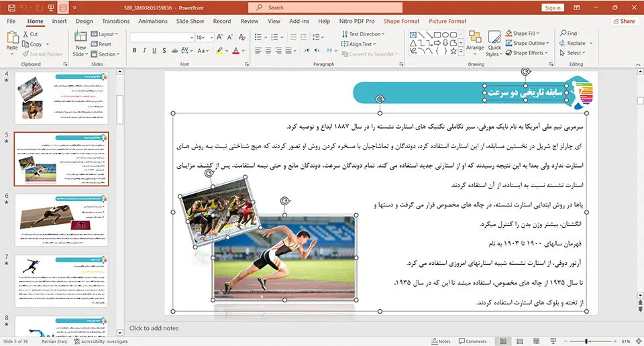The width and height of the screenshot is (644, 346).
Task: Switch to the Animations tab
Action: click(153, 21)
